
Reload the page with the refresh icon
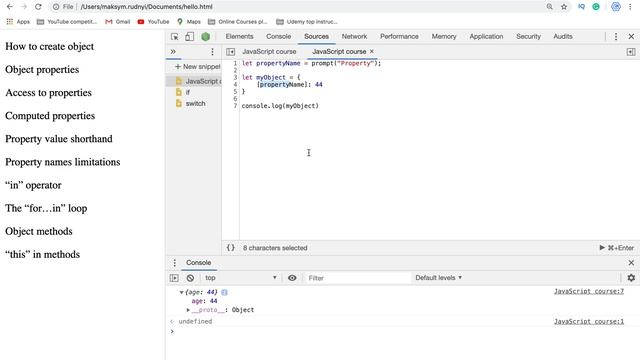[x=38, y=7]
